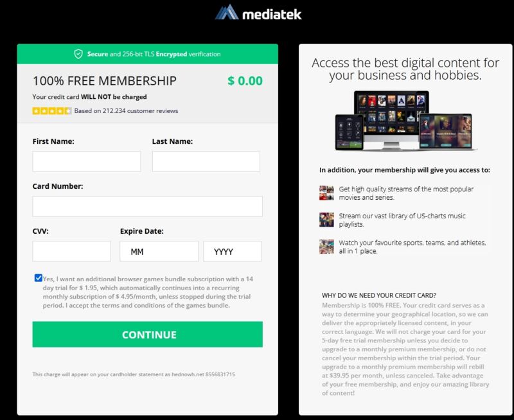Click the green CONTINUE button
The width and height of the screenshot is (514, 420).
click(x=148, y=334)
